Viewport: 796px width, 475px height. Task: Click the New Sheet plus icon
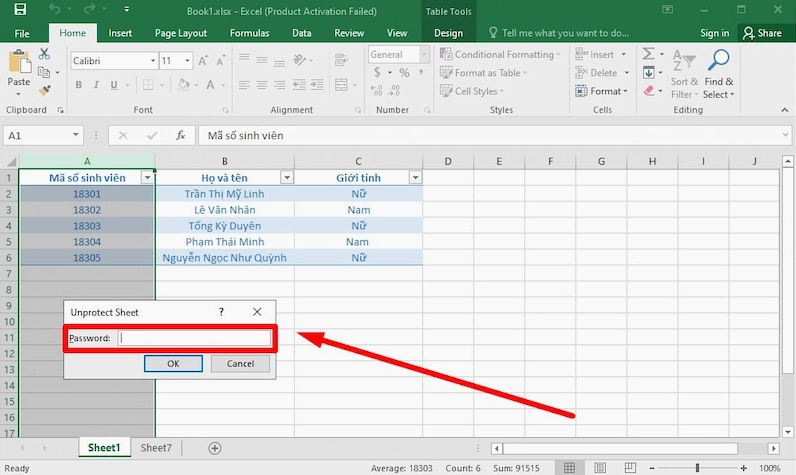click(x=215, y=448)
